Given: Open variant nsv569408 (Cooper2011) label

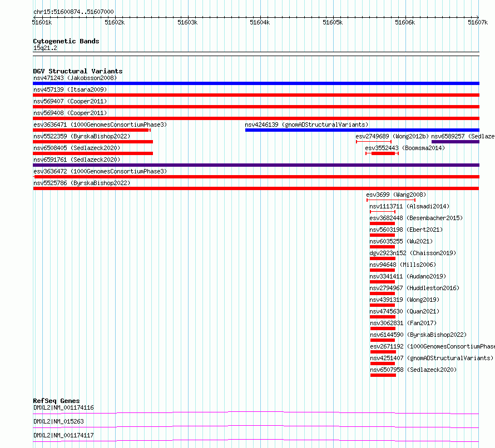Looking at the screenshot, I should pyautogui.click(x=70, y=113).
